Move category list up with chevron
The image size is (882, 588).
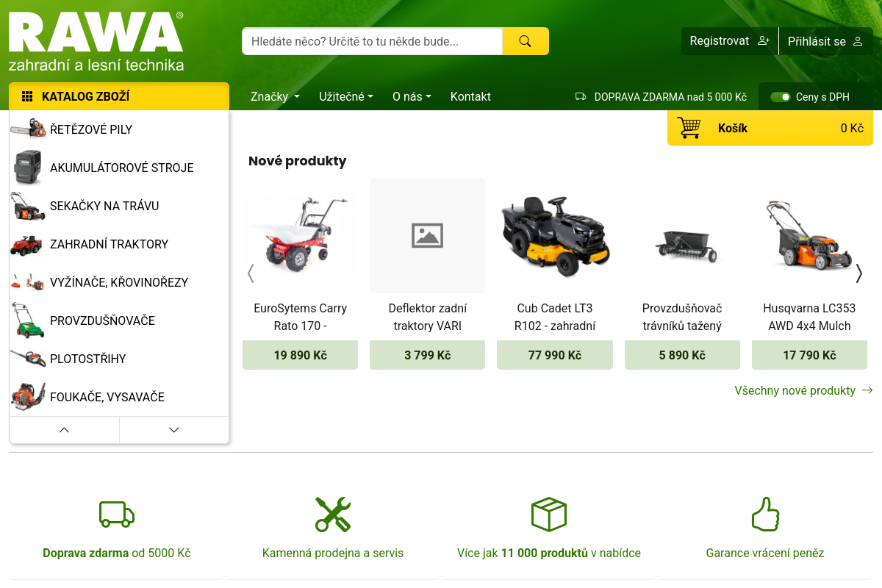coord(64,430)
